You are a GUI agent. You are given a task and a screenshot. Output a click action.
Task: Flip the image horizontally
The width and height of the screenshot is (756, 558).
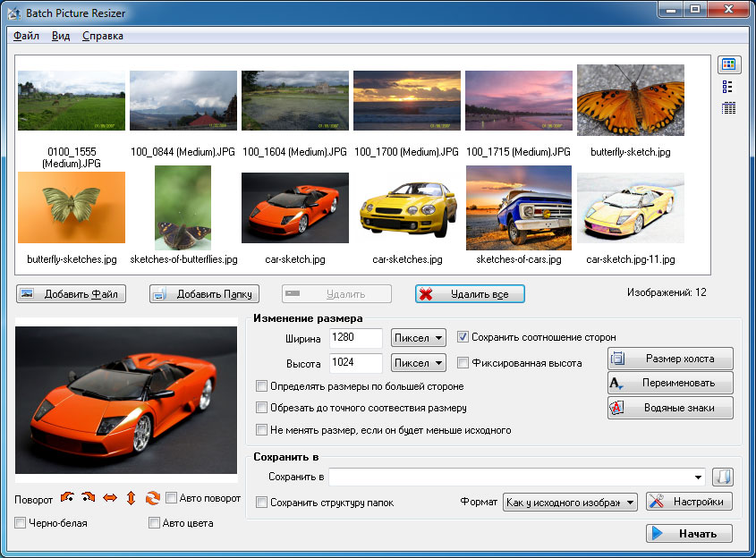[110, 498]
